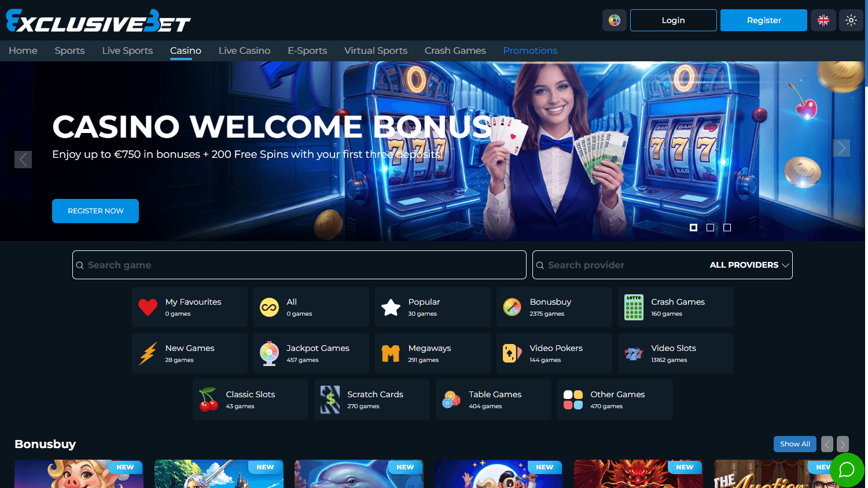
Task: Advance the banner with the right chevron
Action: pos(841,148)
